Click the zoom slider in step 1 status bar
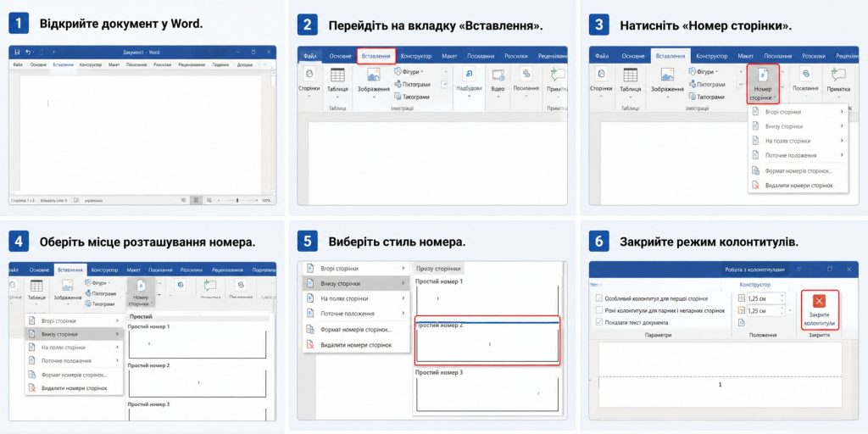The width and height of the screenshot is (868, 434). (237, 200)
